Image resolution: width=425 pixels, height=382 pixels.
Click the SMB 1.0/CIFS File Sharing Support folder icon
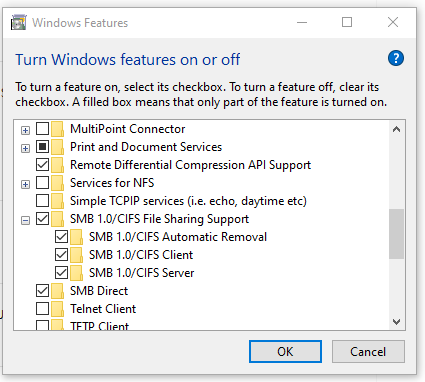(57, 219)
